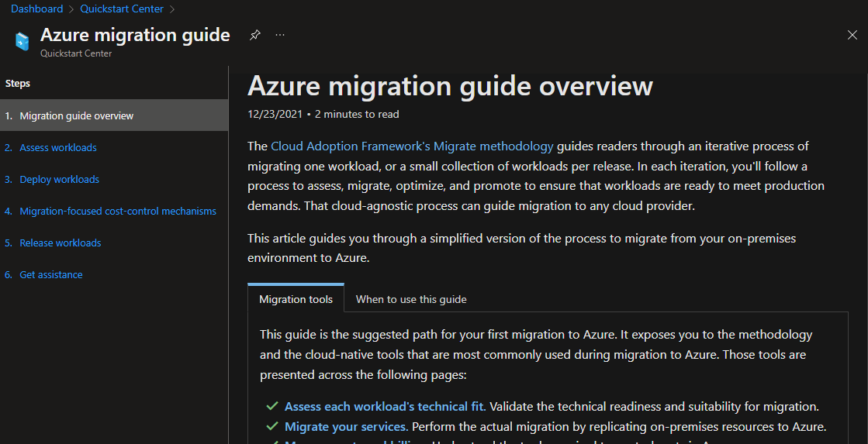Open the more options ellipsis menu
868x444 pixels.
tap(280, 35)
